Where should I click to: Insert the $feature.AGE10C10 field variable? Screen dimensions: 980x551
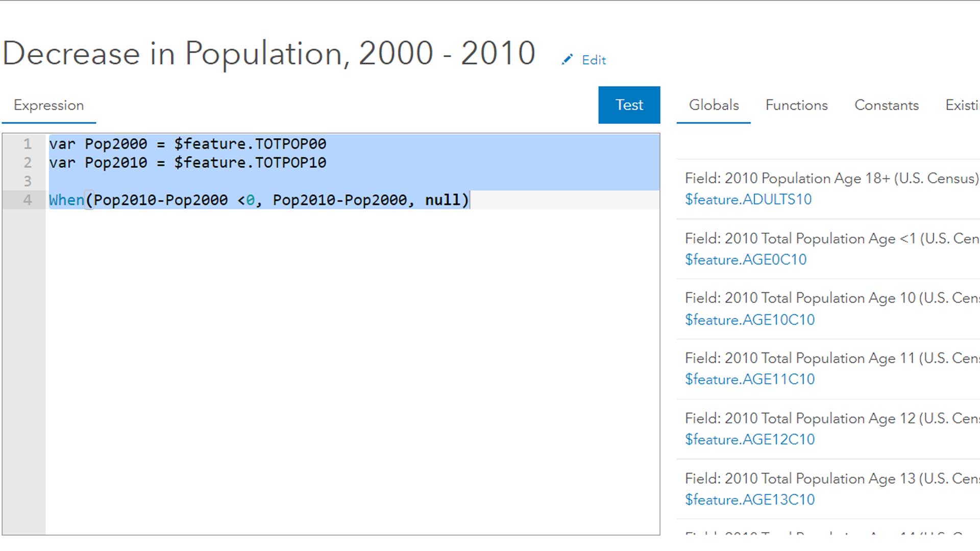[x=749, y=320]
